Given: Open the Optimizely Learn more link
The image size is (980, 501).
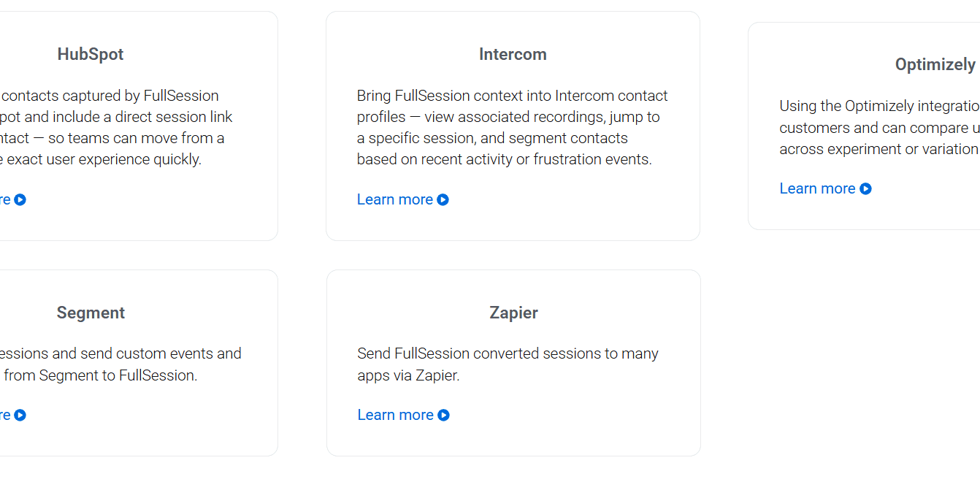Looking at the screenshot, I should 817,188.
